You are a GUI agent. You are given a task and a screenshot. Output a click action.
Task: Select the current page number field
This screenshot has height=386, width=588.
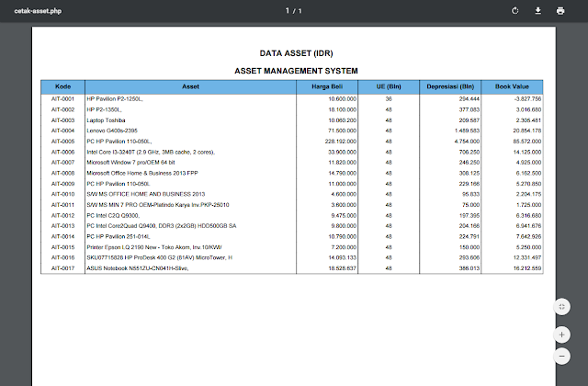pos(288,11)
